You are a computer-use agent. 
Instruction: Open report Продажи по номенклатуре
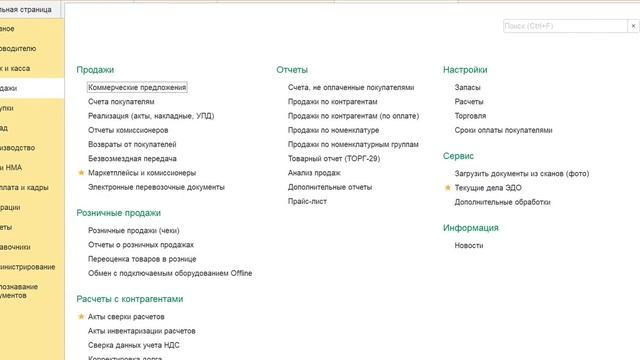[333, 130]
